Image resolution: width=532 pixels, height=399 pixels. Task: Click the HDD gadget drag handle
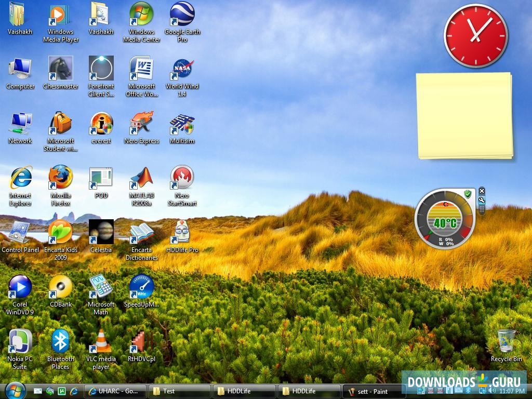pyautogui.click(x=482, y=209)
